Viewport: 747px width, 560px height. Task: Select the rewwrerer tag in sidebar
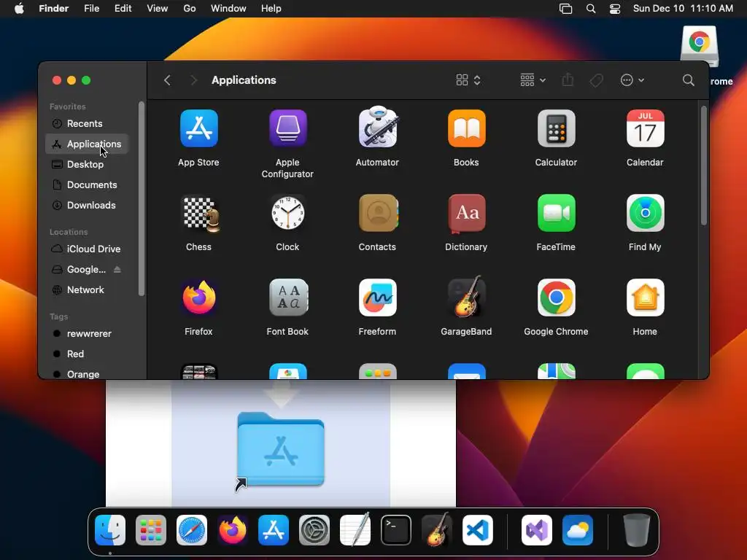(x=87, y=333)
